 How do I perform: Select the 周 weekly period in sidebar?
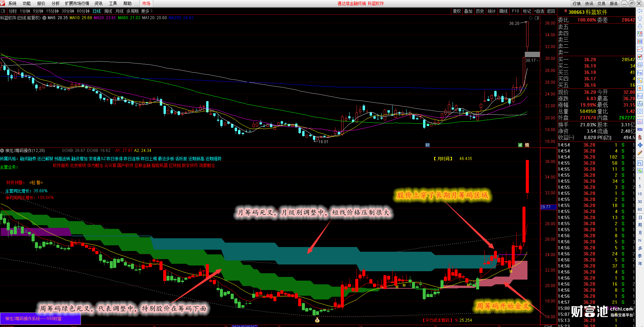[640, 225]
